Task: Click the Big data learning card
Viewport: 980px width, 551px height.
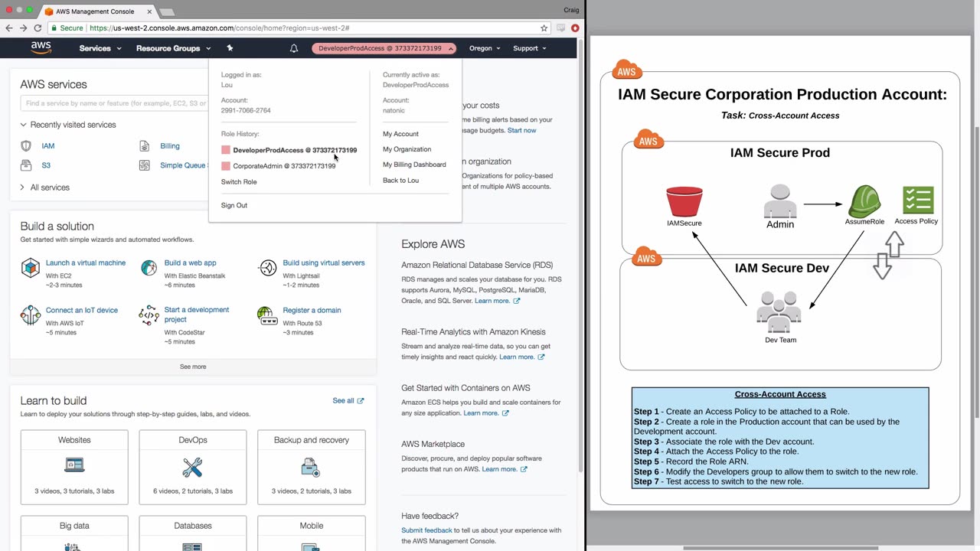Action: point(74,533)
